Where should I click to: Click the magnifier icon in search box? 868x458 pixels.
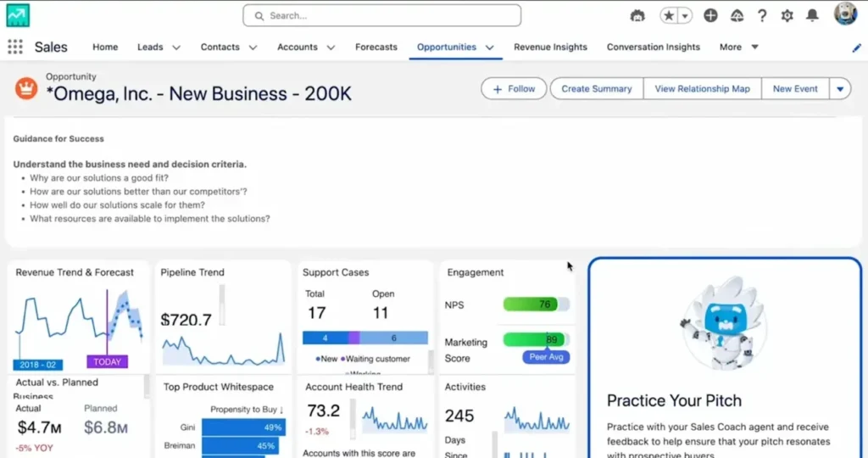click(259, 16)
